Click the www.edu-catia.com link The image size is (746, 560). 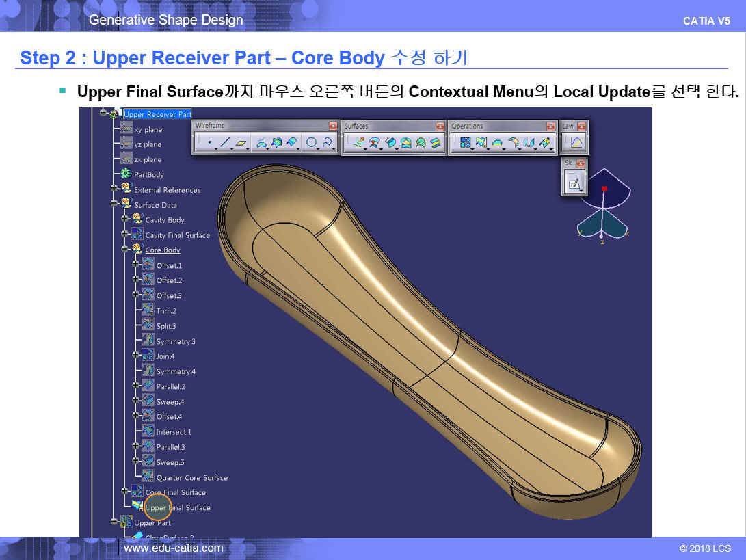click(173, 548)
